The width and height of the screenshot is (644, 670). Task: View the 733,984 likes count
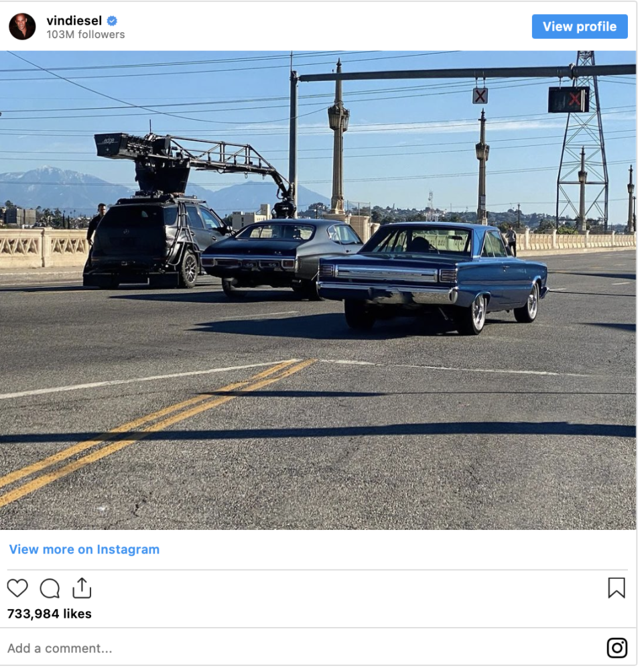pos(50,614)
